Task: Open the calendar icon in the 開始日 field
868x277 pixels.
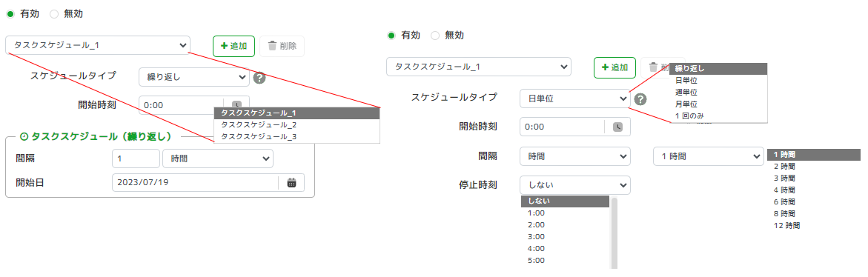Action: coord(292,183)
